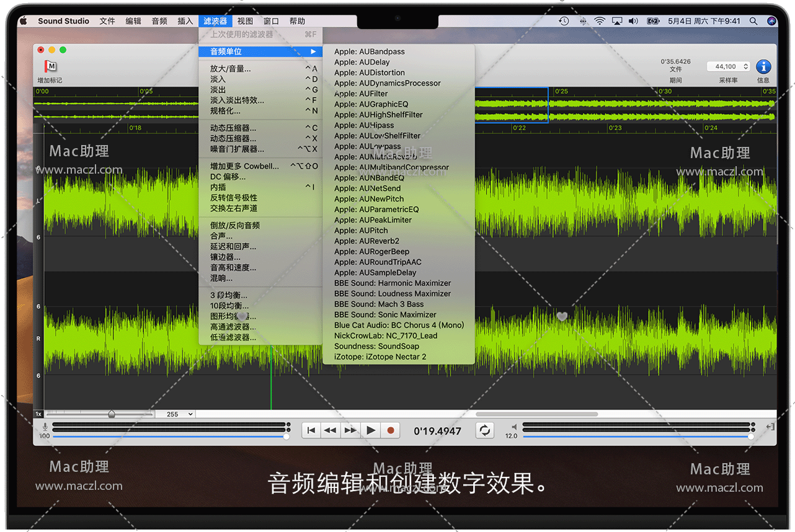The image size is (795, 532).
Task: Click the speaker output volume icon
Action: (513, 427)
